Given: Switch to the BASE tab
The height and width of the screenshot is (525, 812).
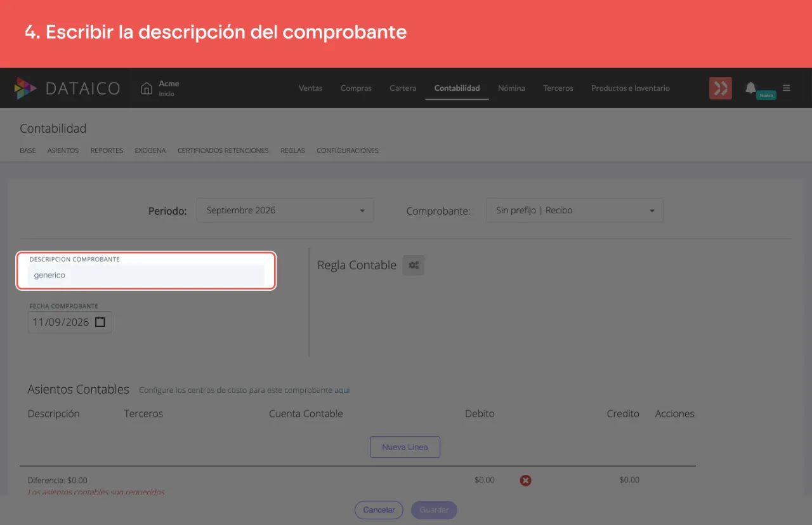Looking at the screenshot, I should [28, 150].
